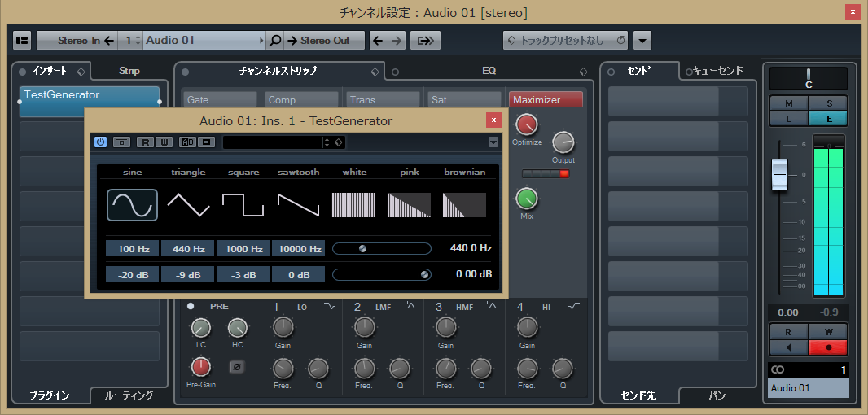
Task: Toggle the TestGenerator plugin power button
Action: 101,142
